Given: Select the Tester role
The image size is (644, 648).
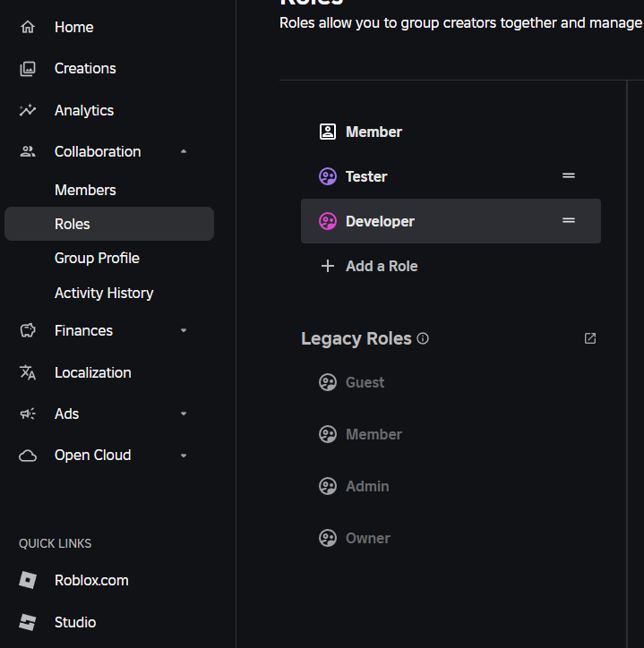Looking at the screenshot, I should [366, 176].
